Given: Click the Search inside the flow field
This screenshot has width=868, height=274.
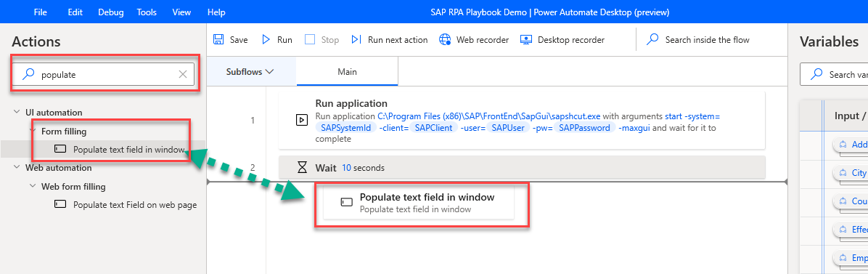Looking at the screenshot, I should 708,40.
